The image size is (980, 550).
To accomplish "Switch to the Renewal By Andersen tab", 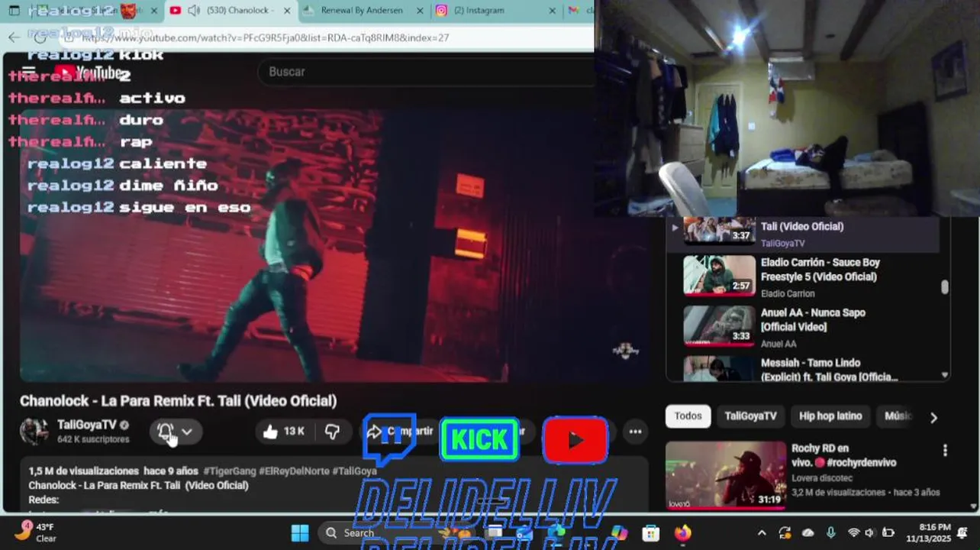I will click(x=362, y=11).
